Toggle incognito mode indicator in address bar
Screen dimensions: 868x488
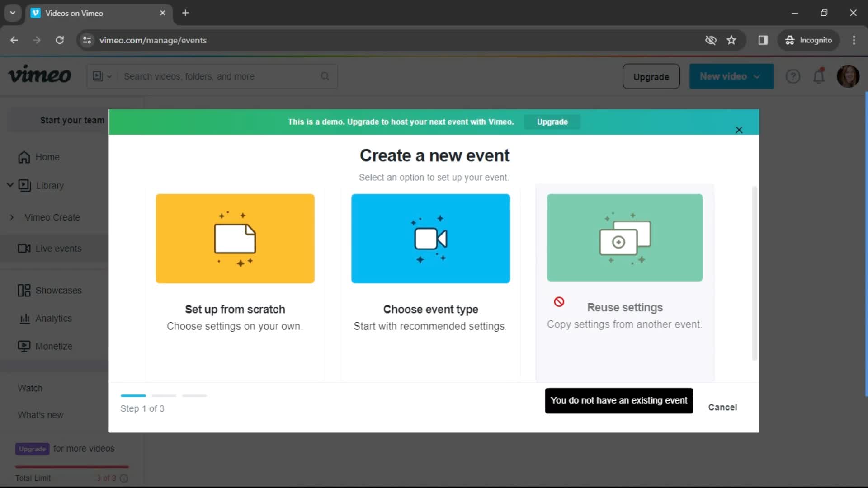808,40
